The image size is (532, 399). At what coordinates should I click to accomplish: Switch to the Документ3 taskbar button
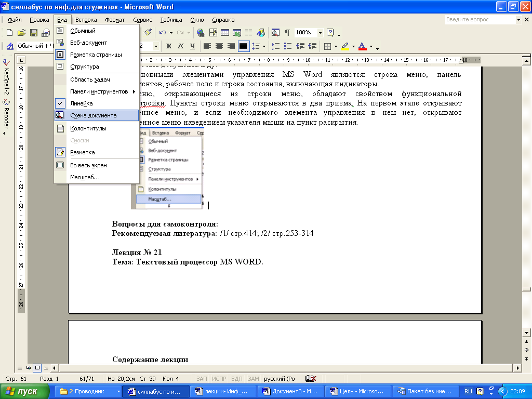coord(290,391)
